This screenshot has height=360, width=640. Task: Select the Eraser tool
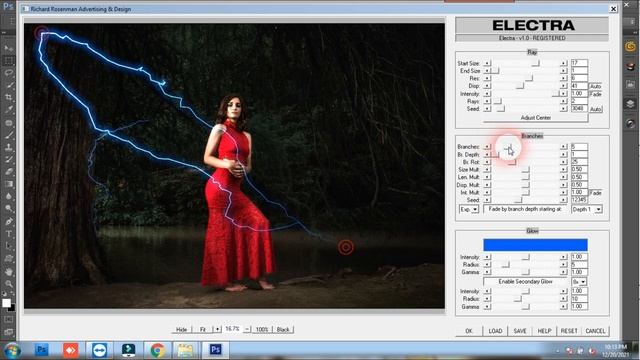click(9, 171)
